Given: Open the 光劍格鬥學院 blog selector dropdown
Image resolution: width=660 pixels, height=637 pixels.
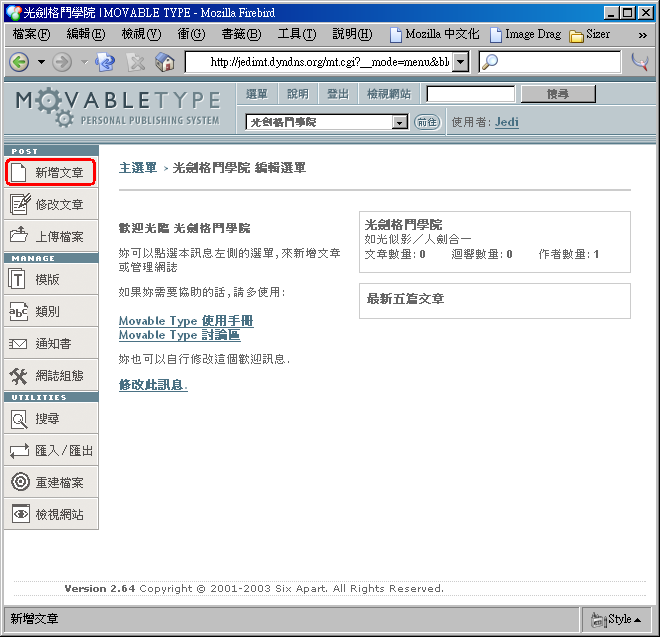Looking at the screenshot, I should (x=327, y=123).
